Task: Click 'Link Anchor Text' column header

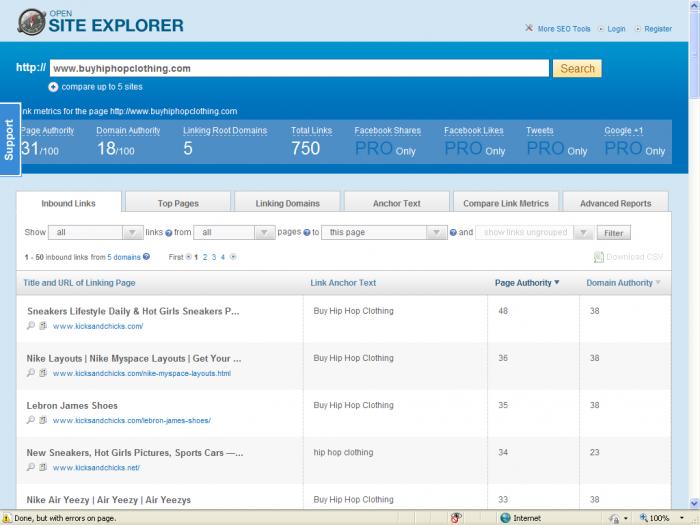Action: point(343,283)
